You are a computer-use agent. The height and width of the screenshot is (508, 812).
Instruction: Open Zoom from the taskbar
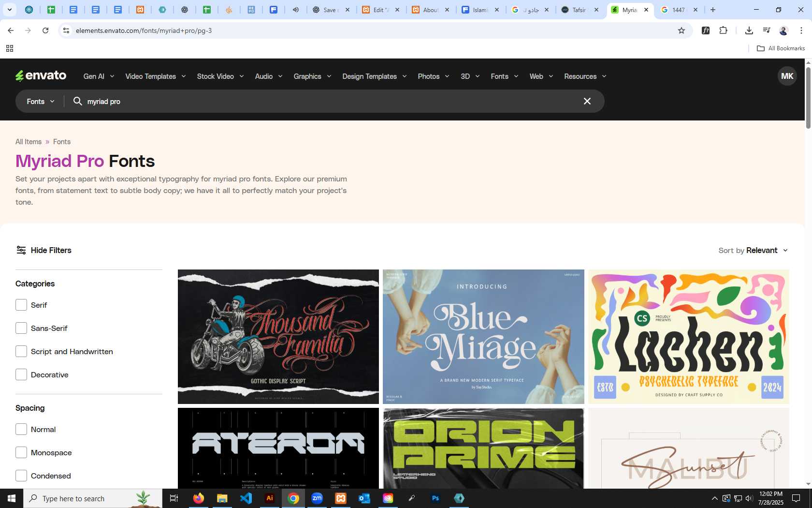click(317, 498)
